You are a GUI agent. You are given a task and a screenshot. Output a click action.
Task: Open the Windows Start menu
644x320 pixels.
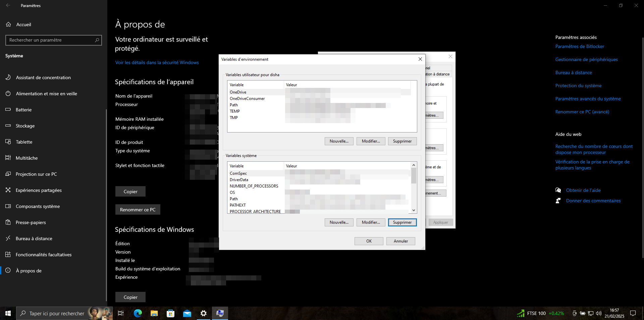click(8, 313)
